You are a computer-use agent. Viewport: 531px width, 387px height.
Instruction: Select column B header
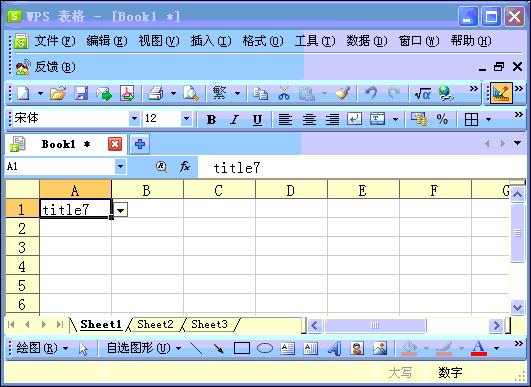(x=147, y=190)
